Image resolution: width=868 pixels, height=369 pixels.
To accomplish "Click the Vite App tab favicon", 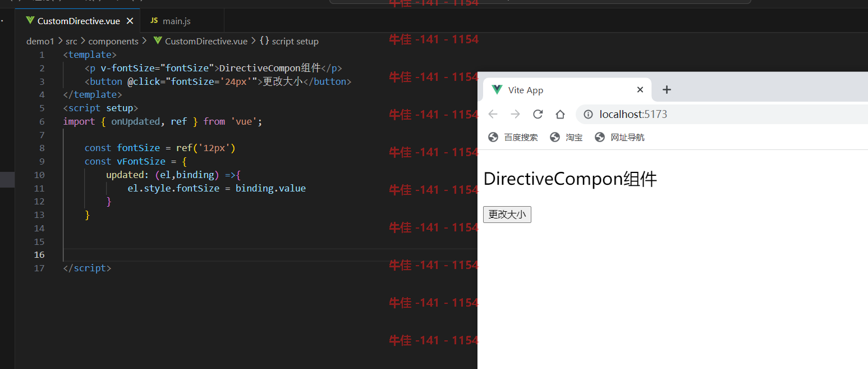I will (x=497, y=90).
